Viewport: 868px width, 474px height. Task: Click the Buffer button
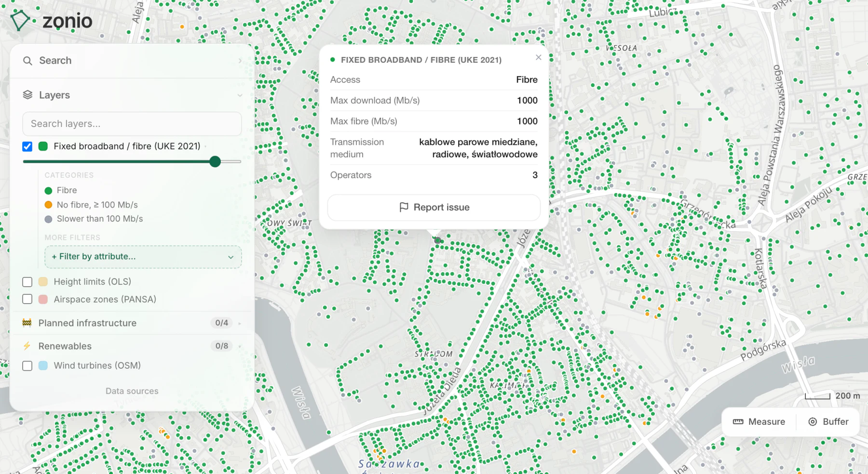(828, 422)
